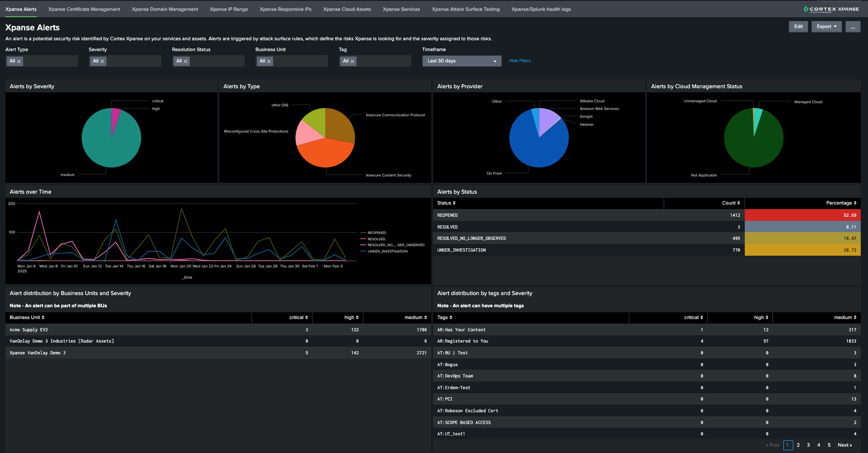The image size is (868, 453).
Task: Click the Hide Filters link
Action: (x=520, y=61)
